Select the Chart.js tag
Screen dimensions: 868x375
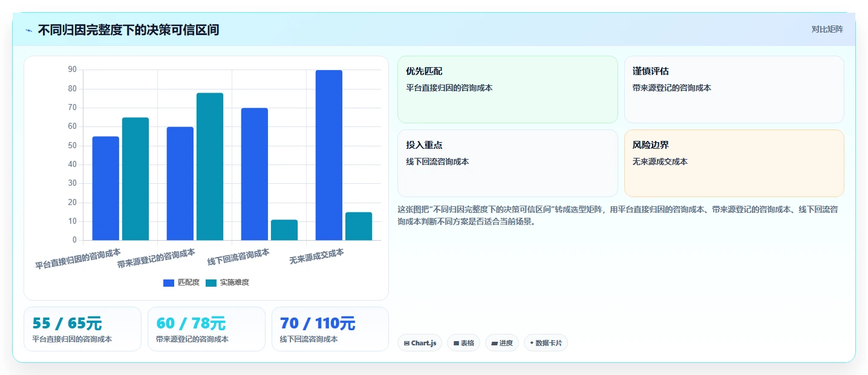click(420, 343)
